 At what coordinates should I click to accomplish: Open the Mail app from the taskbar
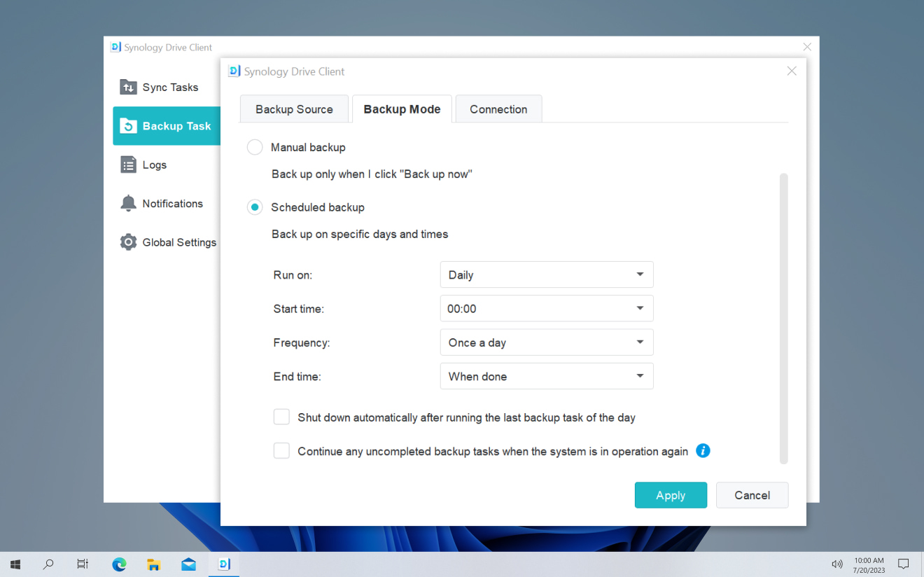(188, 564)
